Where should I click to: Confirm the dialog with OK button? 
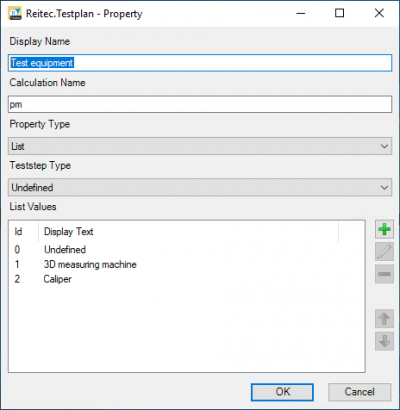pyautogui.click(x=282, y=392)
